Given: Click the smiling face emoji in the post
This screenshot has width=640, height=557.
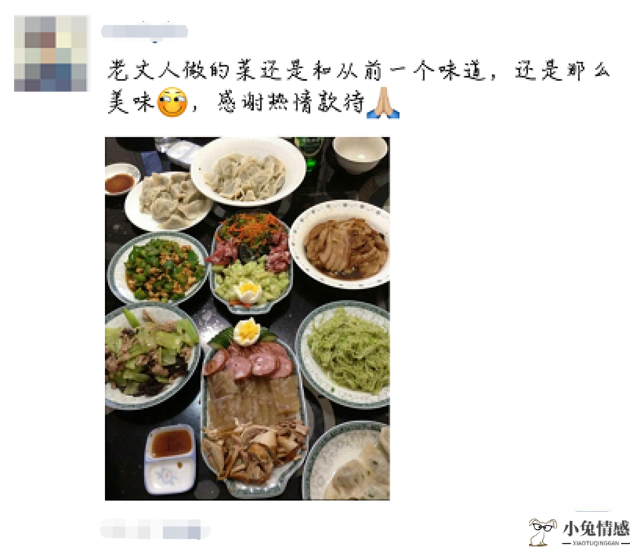Looking at the screenshot, I should (172, 102).
